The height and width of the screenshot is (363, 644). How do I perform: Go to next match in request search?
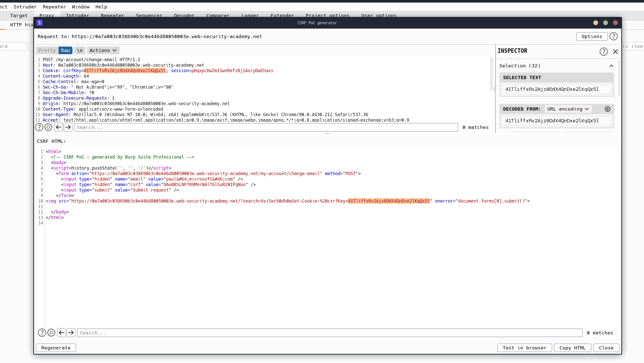pyautogui.click(x=68, y=127)
